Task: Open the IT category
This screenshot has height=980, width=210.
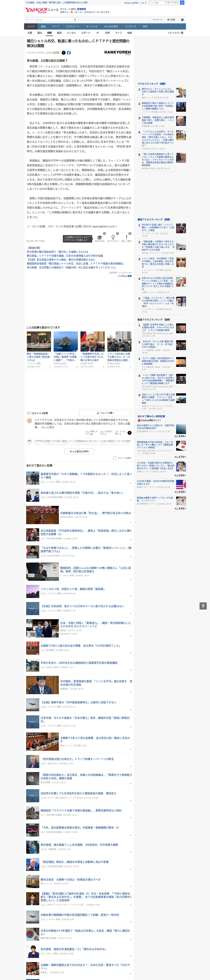Action: point(98,33)
